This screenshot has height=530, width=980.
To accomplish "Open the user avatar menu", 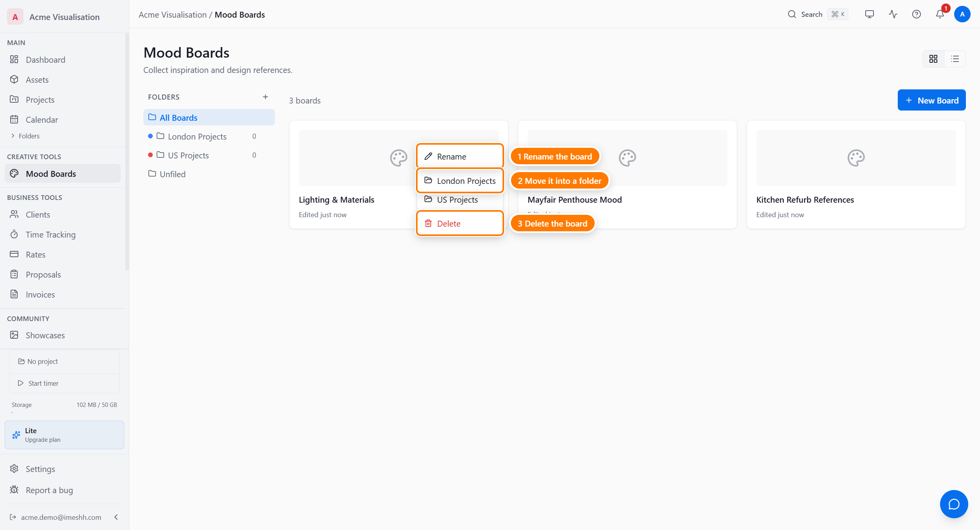I will [962, 15].
